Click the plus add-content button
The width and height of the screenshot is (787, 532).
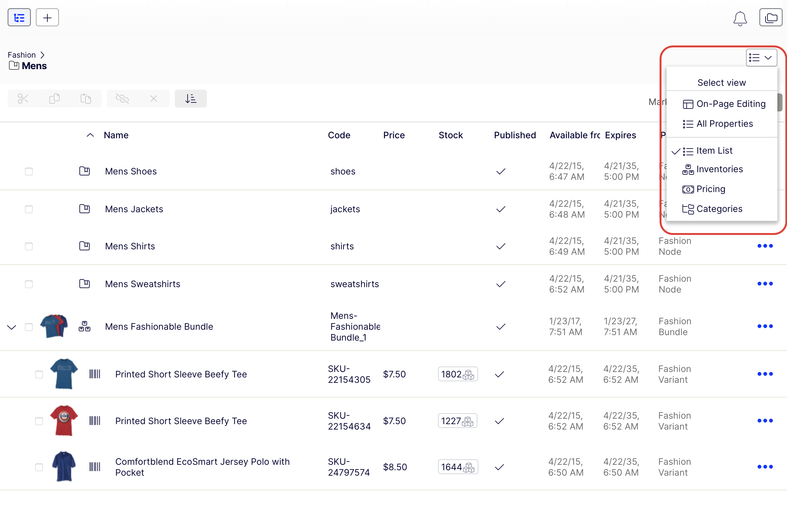point(47,18)
